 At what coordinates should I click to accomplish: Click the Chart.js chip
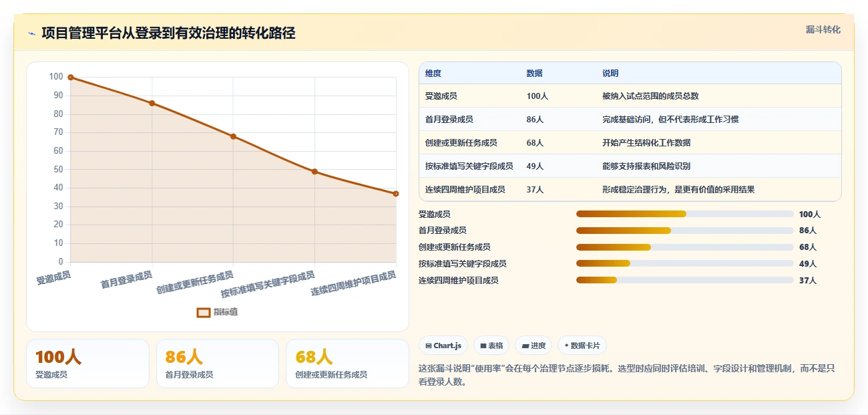pos(443,345)
